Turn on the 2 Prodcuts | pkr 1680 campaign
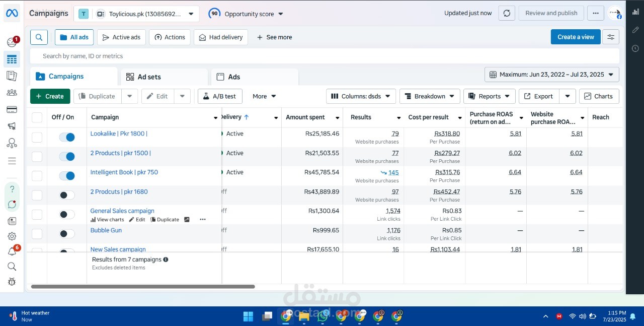The height and width of the screenshot is (326, 644). [67, 195]
